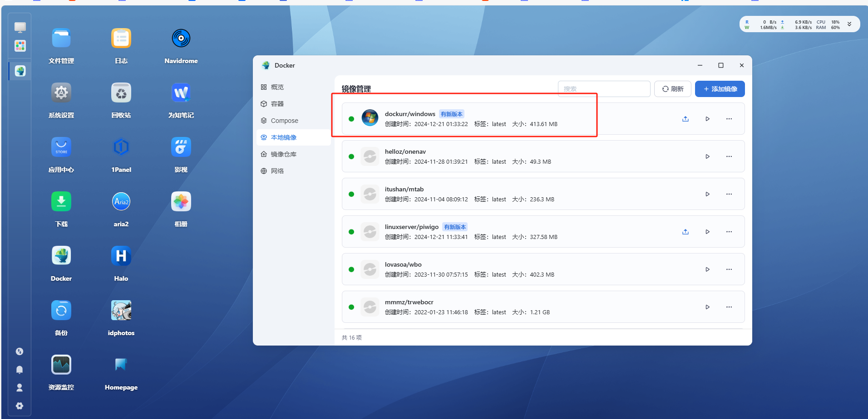Open the 日志 log app icon

pyautogui.click(x=121, y=38)
